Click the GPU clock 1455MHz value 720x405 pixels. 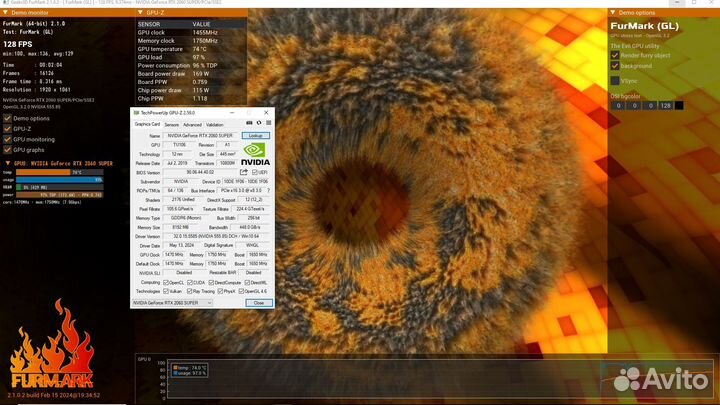205,33
